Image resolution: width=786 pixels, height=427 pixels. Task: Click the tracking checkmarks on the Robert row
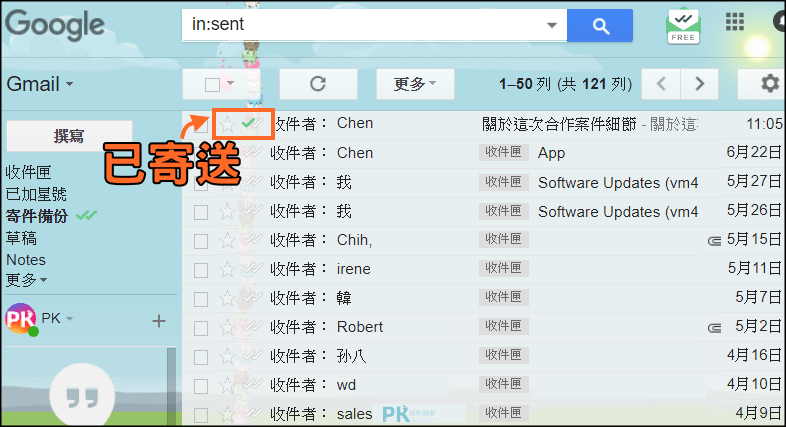252,327
